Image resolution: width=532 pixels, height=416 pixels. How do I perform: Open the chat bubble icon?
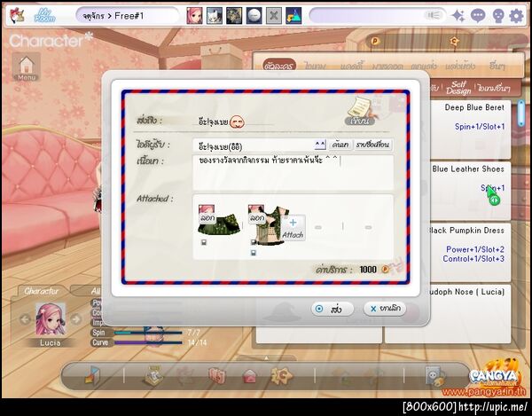click(x=478, y=16)
